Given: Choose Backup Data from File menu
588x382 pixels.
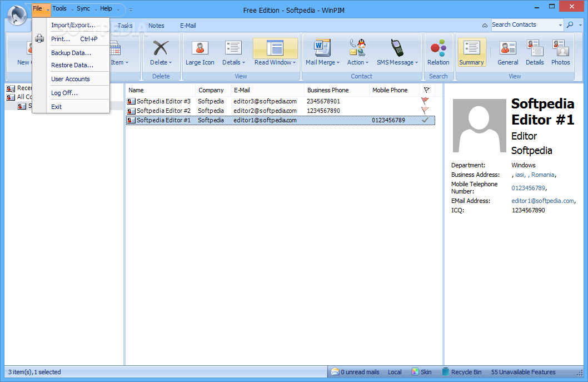Looking at the screenshot, I should coord(71,53).
